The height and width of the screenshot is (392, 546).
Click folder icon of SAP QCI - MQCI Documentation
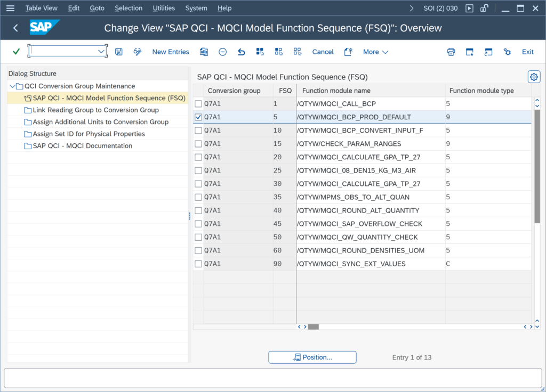click(28, 146)
